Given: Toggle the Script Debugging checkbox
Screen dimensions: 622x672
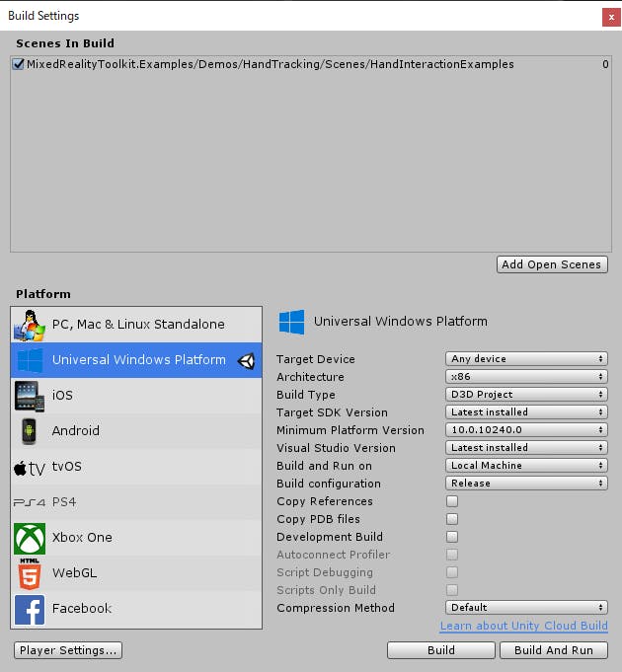Looking at the screenshot, I should 452,572.
